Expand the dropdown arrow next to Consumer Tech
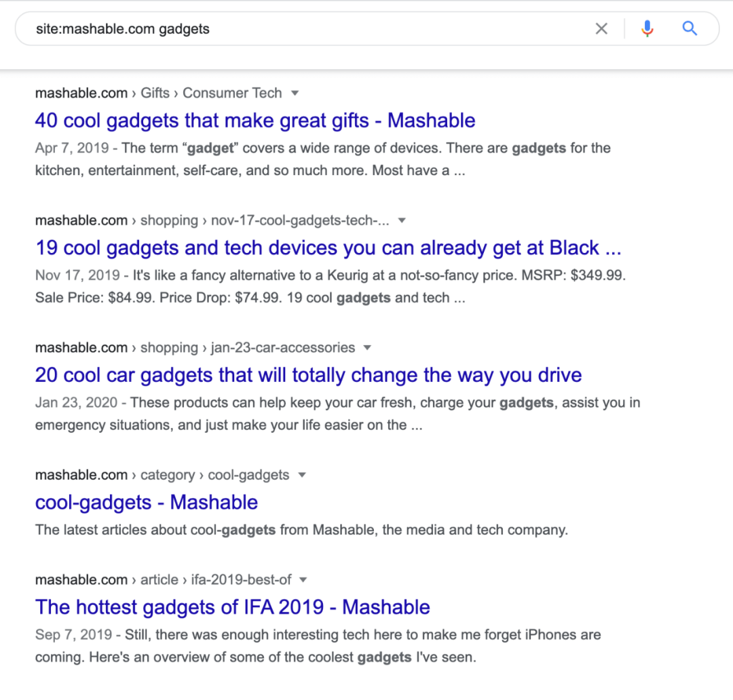Image resolution: width=733 pixels, height=700 pixels. [x=295, y=93]
